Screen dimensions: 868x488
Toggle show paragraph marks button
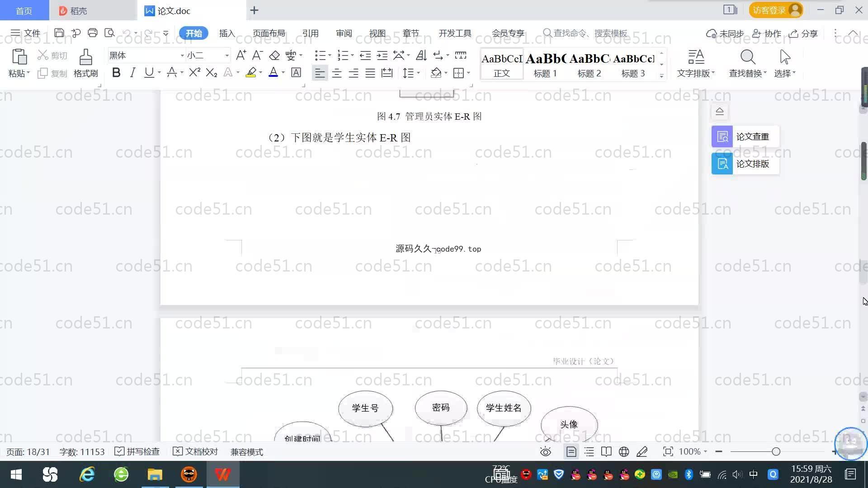(x=438, y=55)
